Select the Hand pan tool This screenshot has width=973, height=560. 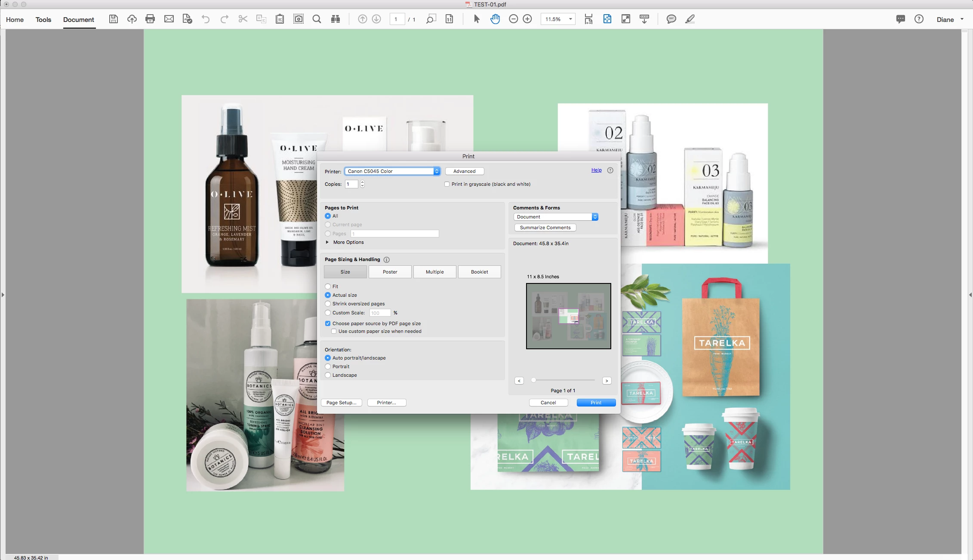click(x=495, y=19)
